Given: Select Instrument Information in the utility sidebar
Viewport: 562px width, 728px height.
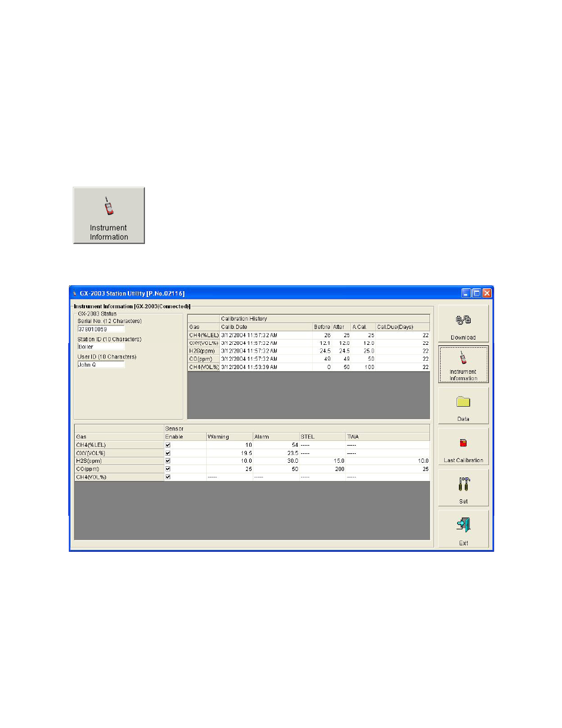Looking at the screenshot, I should click(463, 365).
